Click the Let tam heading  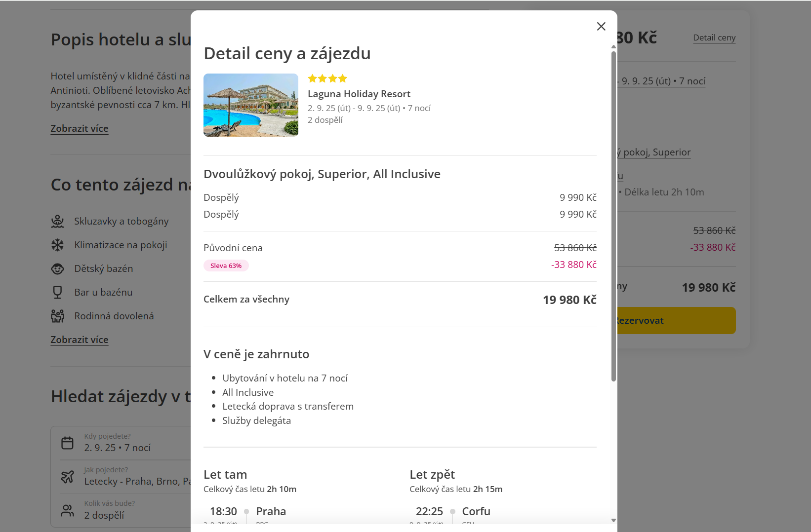tap(225, 474)
